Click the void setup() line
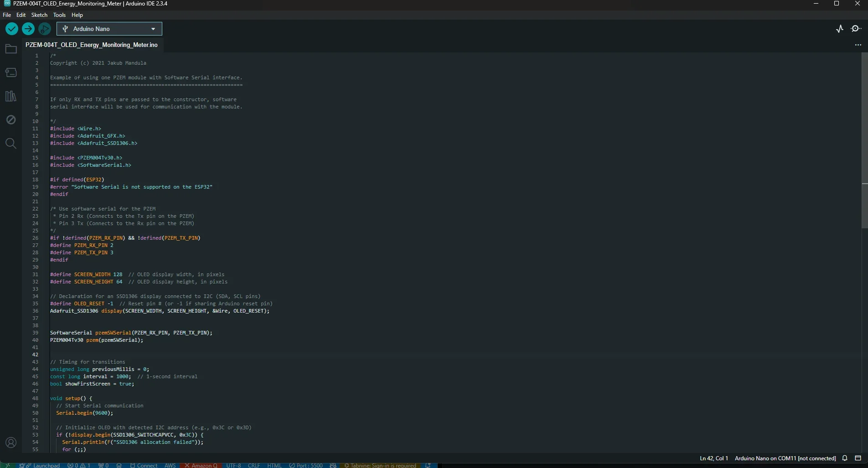This screenshot has height=468, width=868. click(71, 398)
